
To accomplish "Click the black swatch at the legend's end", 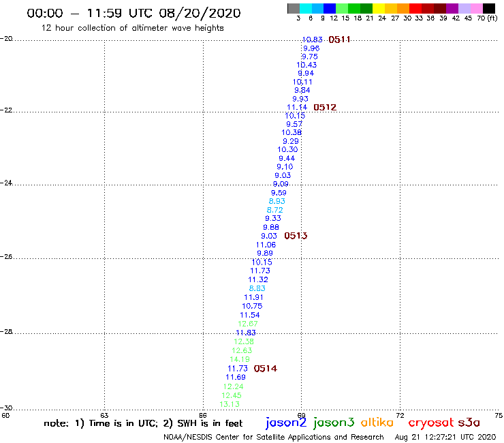I will (489, 8).
